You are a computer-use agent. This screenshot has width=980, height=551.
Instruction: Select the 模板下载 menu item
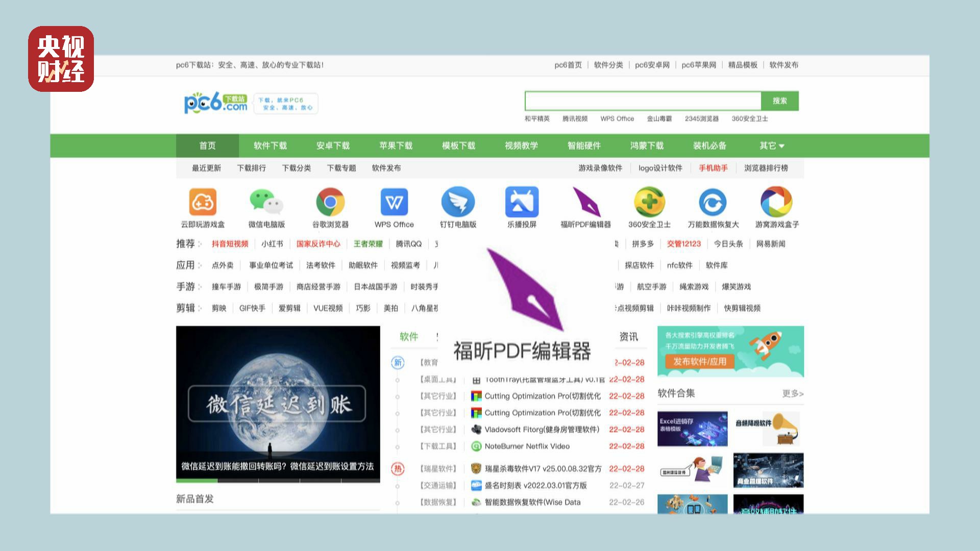pos(458,145)
